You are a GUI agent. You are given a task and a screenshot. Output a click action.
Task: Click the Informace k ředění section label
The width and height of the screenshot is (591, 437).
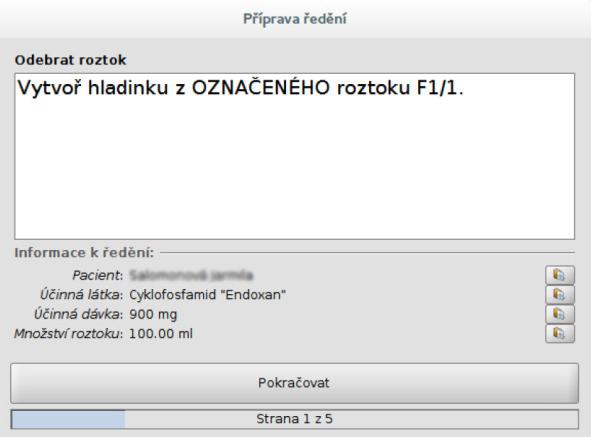(84, 253)
